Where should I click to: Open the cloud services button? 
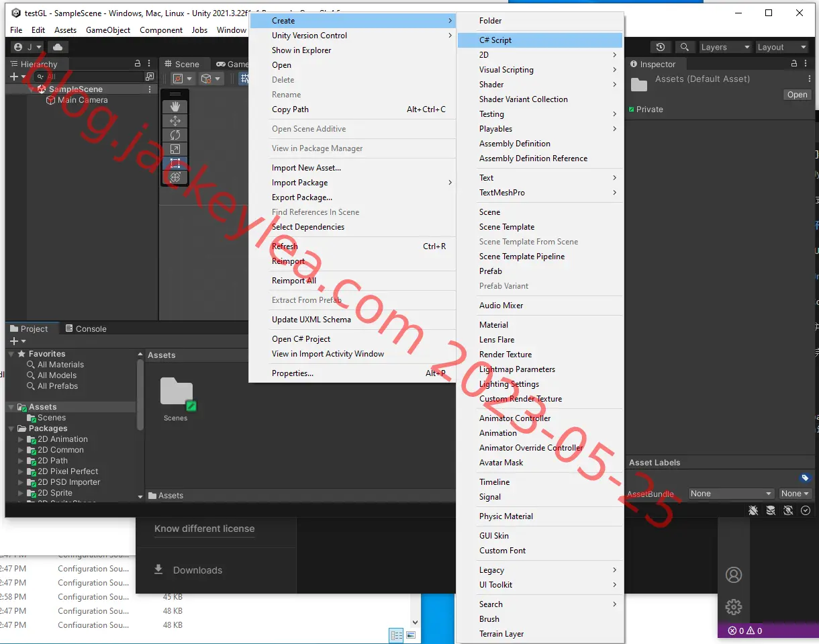coord(58,47)
